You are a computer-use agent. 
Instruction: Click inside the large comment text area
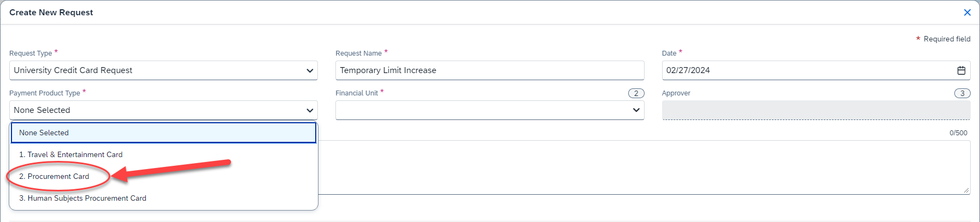pos(645,167)
